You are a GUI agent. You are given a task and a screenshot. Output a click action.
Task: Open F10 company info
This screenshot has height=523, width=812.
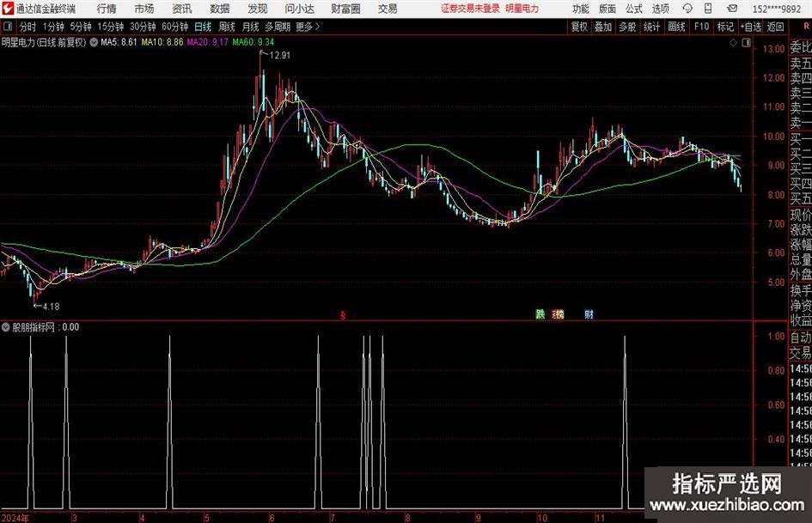[x=702, y=27]
